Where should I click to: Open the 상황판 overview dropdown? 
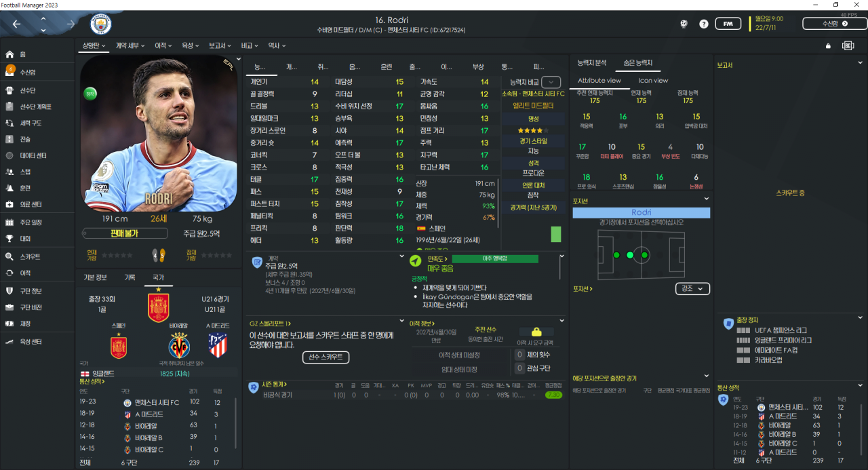point(94,45)
